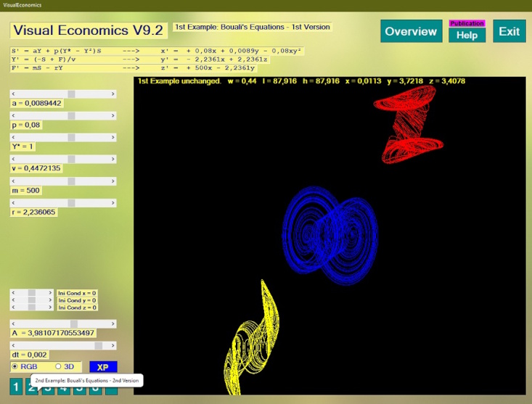Click the magenta Publication label
This screenshot has height=404, width=532.
466,23
